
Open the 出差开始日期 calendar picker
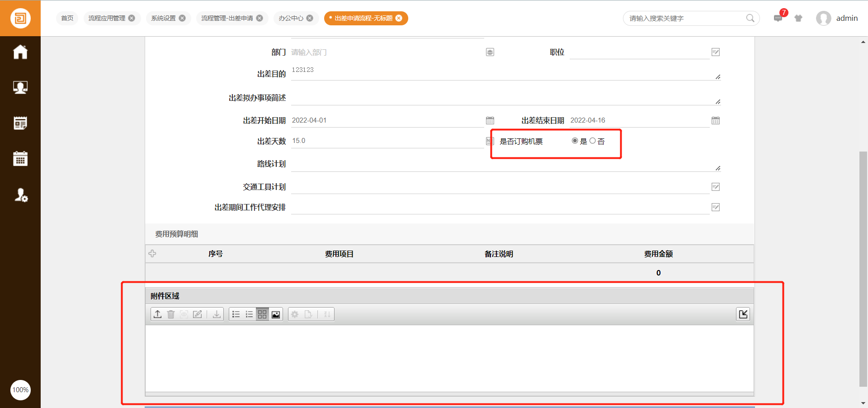(x=490, y=120)
